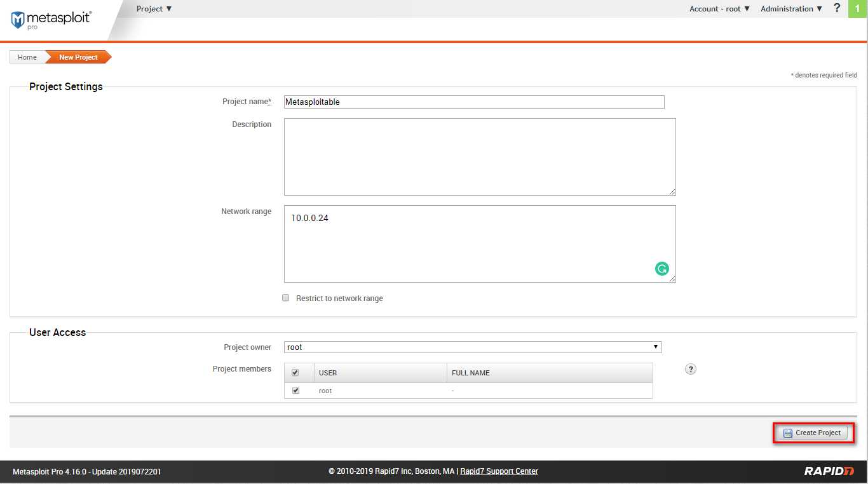Click inside the Network range text area
The width and height of the screenshot is (868, 484).
(x=480, y=244)
